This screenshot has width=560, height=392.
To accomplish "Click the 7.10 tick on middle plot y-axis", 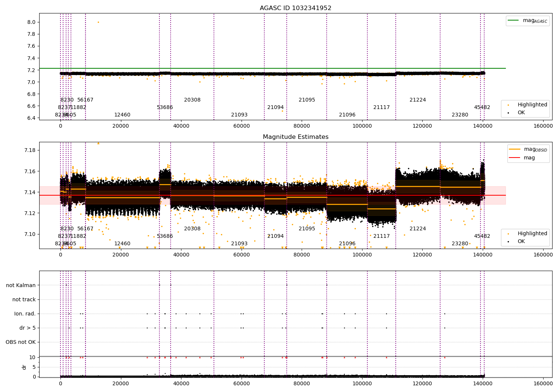I will pyautogui.click(x=30, y=234).
